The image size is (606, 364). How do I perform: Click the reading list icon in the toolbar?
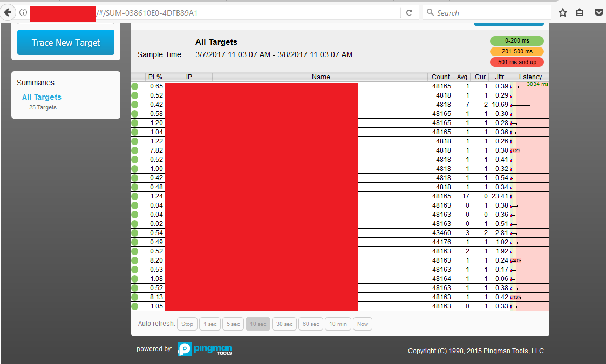click(581, 12)
